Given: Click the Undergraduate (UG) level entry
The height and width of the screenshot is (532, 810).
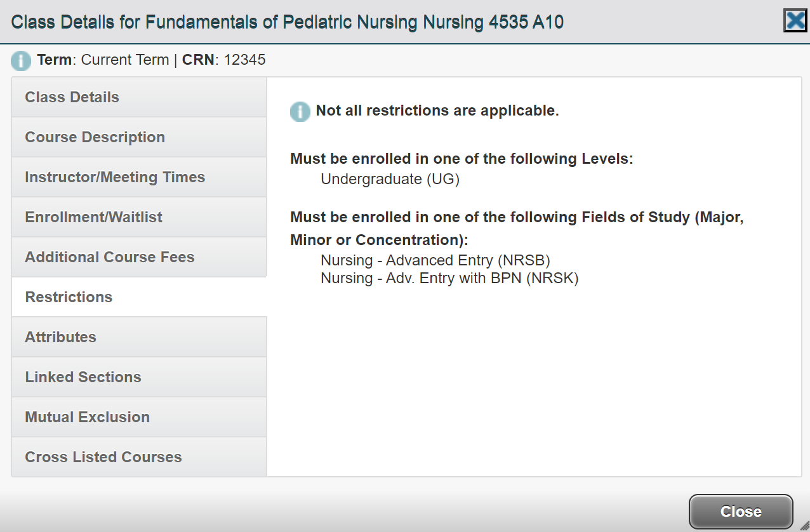Looking at the screenshot, I should point(390,179).
